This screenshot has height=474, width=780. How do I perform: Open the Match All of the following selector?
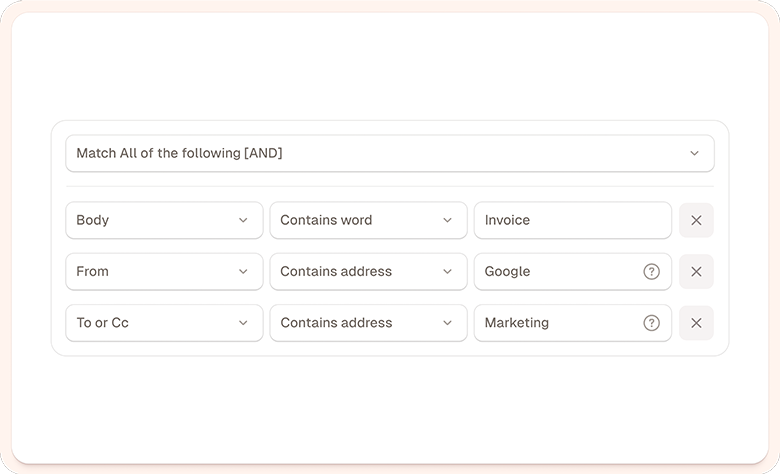tap(380, 154)
